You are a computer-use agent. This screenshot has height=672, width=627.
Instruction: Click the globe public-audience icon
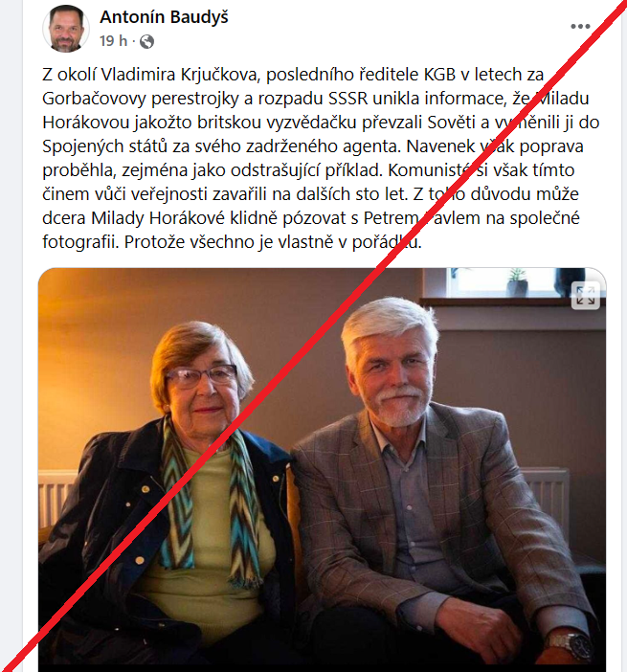pos(146,41)
